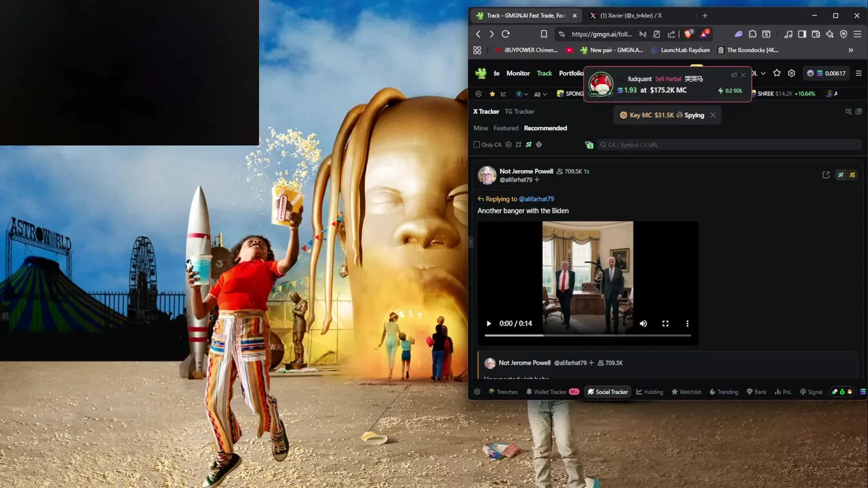Open Brave VPN shield icon

(844, 34)
